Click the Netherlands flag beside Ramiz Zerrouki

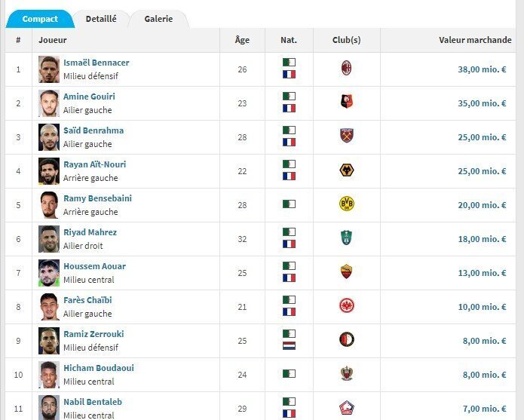tap(289, 345)
